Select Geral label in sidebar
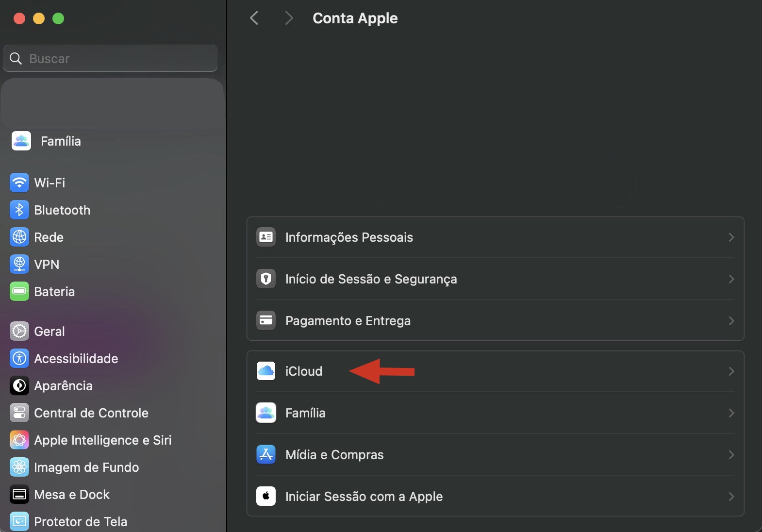762x532 pixels. pyautogui.click(x=49, y=331)
